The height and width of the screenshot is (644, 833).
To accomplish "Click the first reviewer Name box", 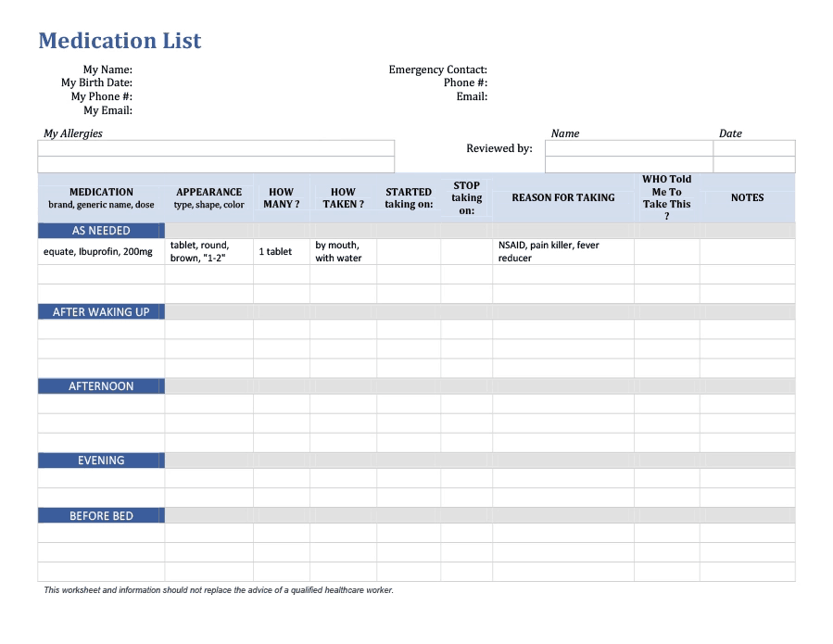I will (x=629, y=148).
